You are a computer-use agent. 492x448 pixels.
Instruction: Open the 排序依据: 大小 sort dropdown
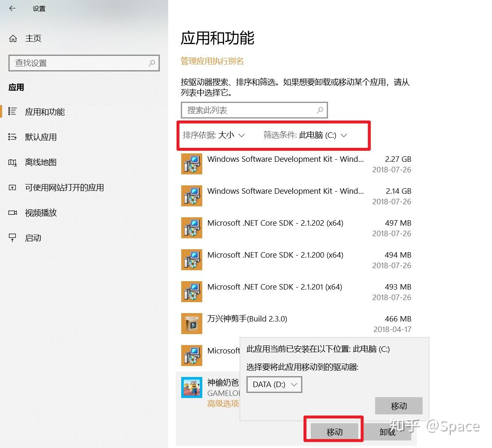click(x=214, y=135)
